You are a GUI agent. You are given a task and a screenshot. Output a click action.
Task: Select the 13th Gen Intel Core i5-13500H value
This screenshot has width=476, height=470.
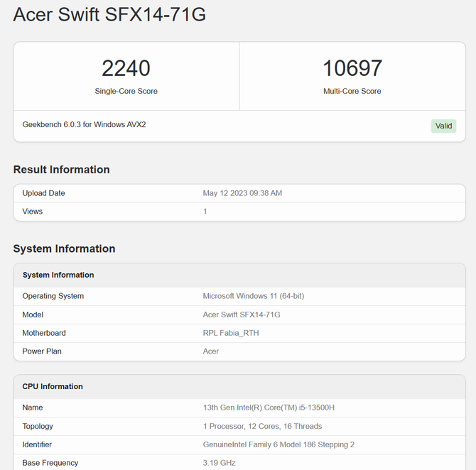click(269, 408)
